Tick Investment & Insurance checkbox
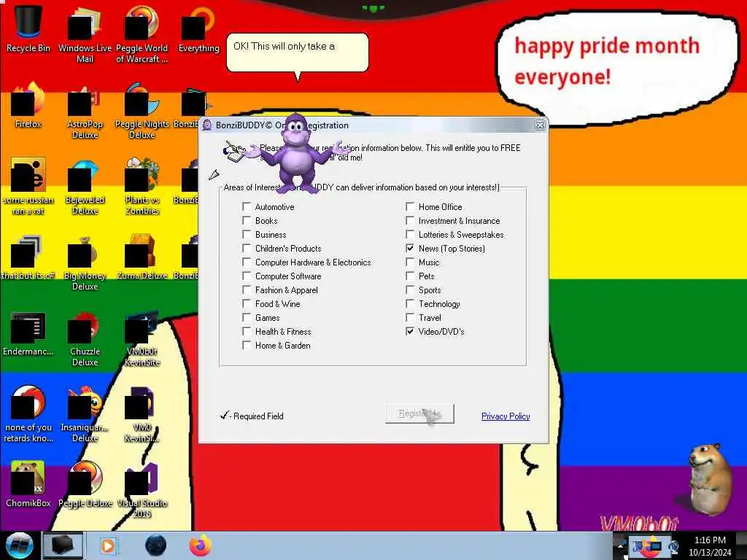747x560 pixels. tap(410, 220)
